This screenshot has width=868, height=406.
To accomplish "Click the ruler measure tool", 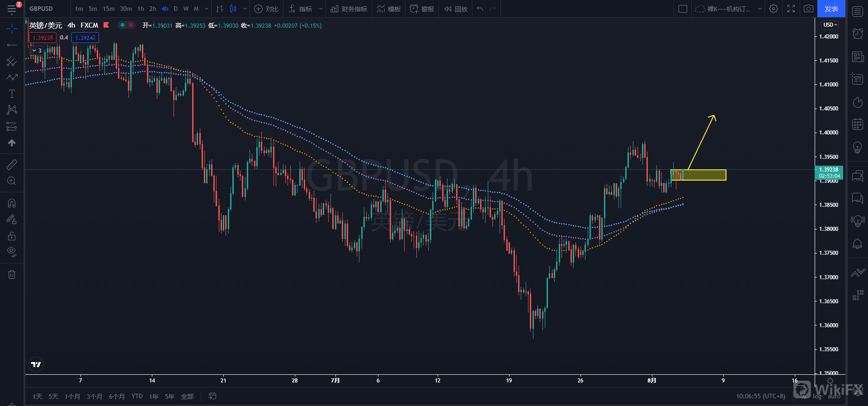I will [x=12, y=165].
